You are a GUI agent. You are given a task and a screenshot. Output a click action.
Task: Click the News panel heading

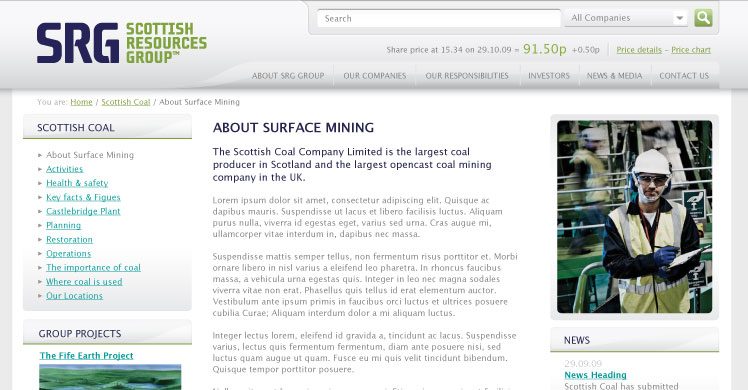[577, 340]
